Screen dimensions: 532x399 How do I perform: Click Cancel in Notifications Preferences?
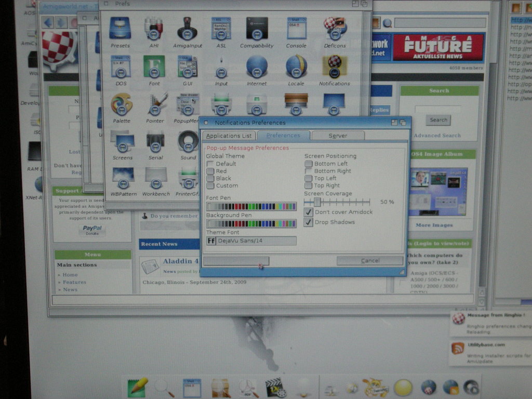(370, 261)
